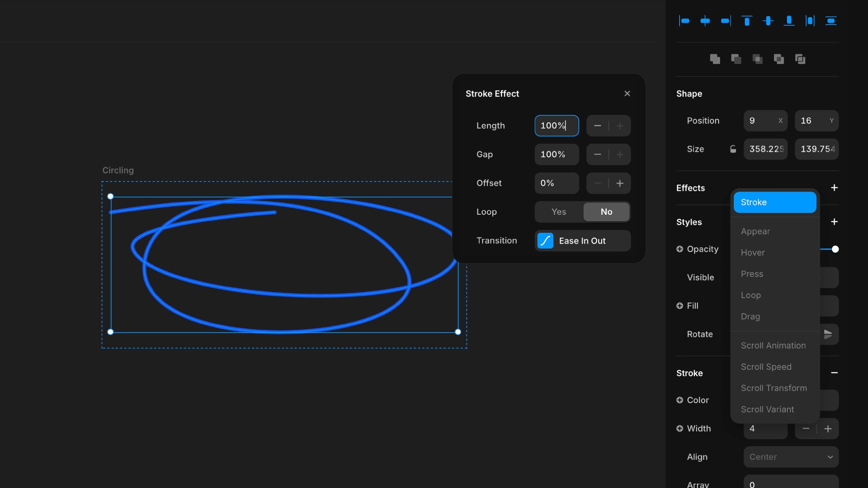
Task: Set Loop to Yes
Action: click(559, 212)
